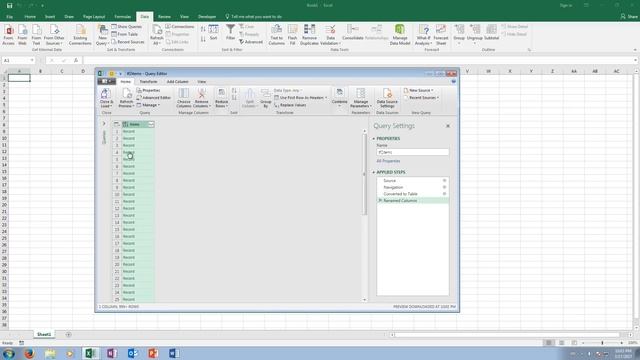The height and width of the screenshot is (360, 640).
Task: Click From Web in Excel's Data ribbon
Action: [22, 35]
